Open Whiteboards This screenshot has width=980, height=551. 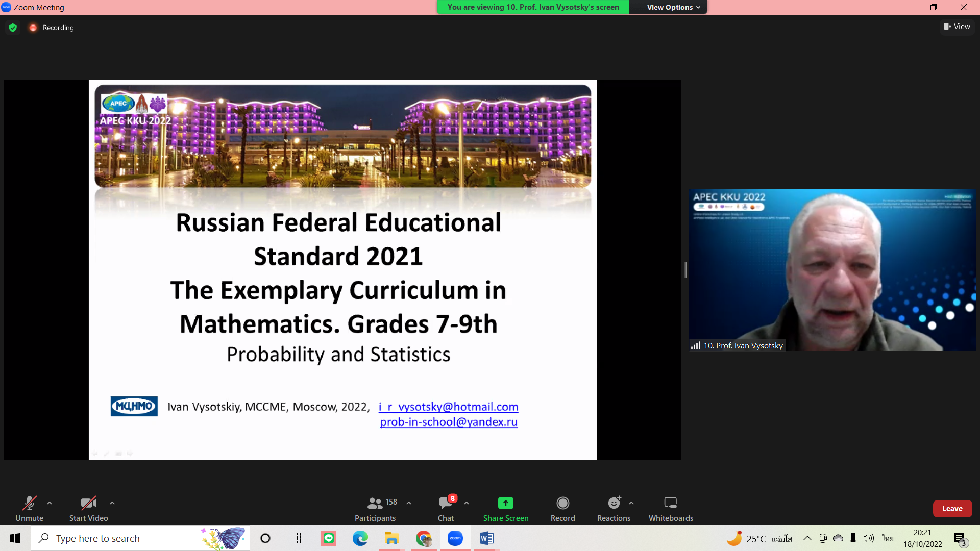click(x=671, y=509)
